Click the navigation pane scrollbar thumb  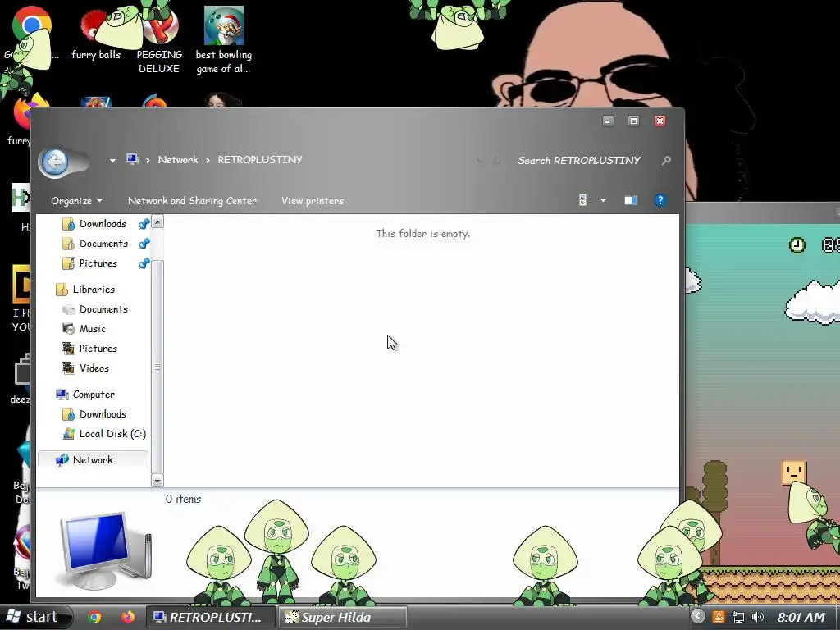click(x=157, y=367)
